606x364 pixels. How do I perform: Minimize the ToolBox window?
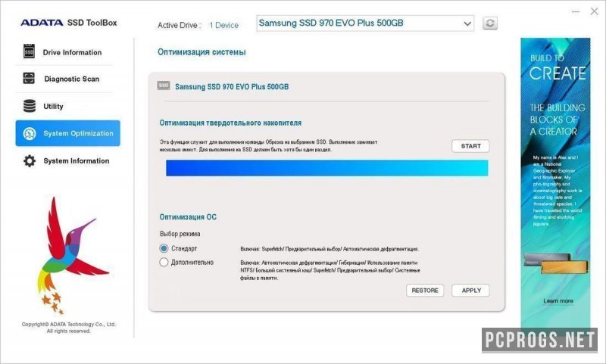pos(576,11)
